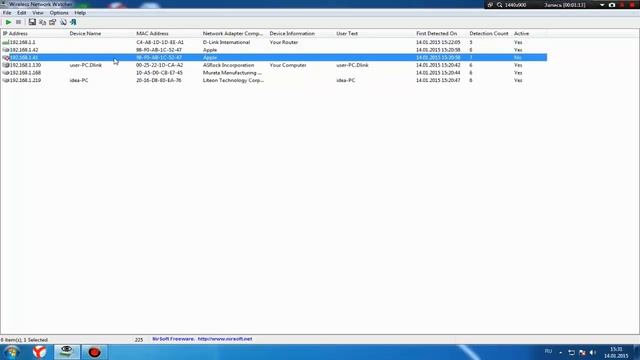The height and width of the screenshot is (360, 640).
Task: Click the highlighted row's No active cell
Action: point(518,58)
